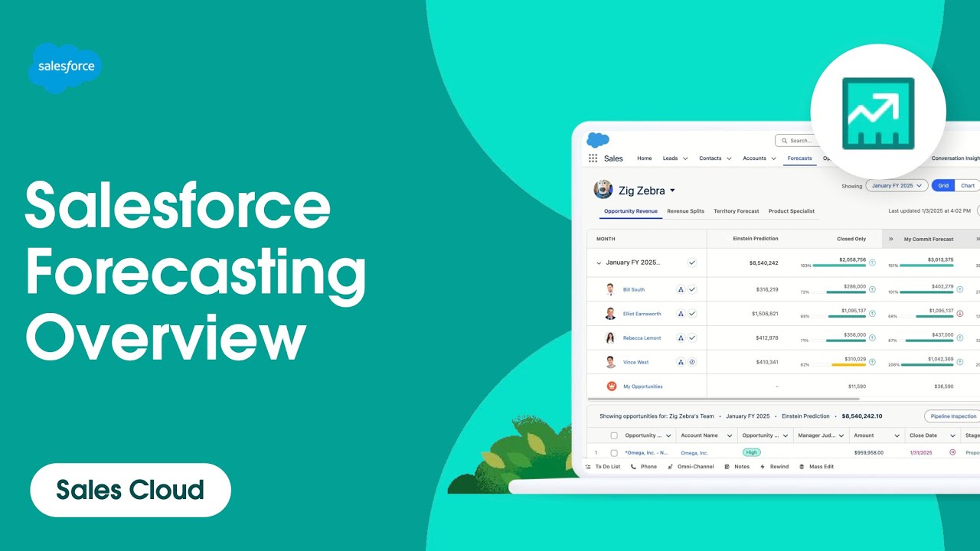Click up-arrow trend icon for Vince West Closed Only
The width and height of the screenshot is (980, 551).
pos(872,362)
